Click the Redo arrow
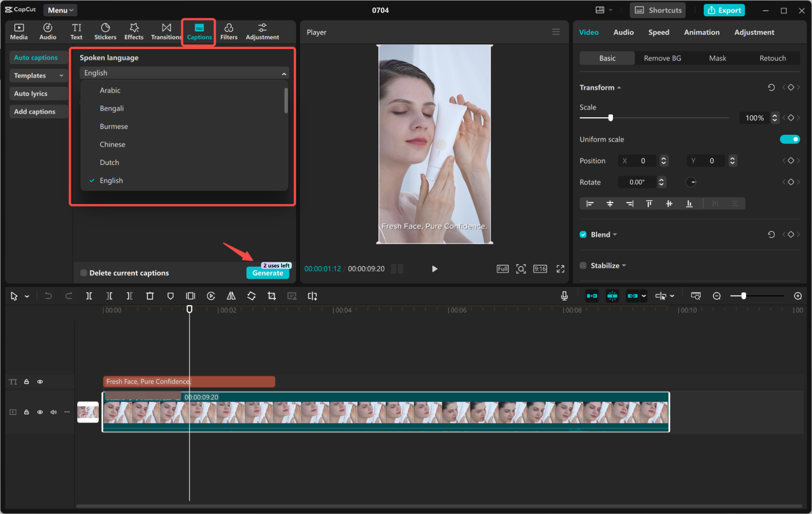 [69, 296]
